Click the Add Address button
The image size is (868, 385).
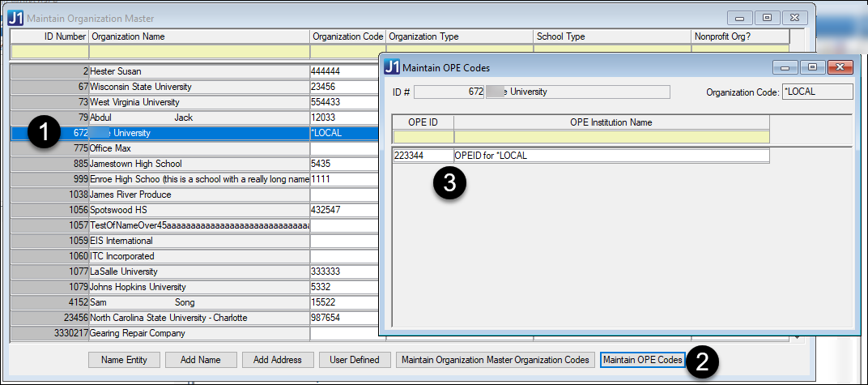click(x=278, y=360)
